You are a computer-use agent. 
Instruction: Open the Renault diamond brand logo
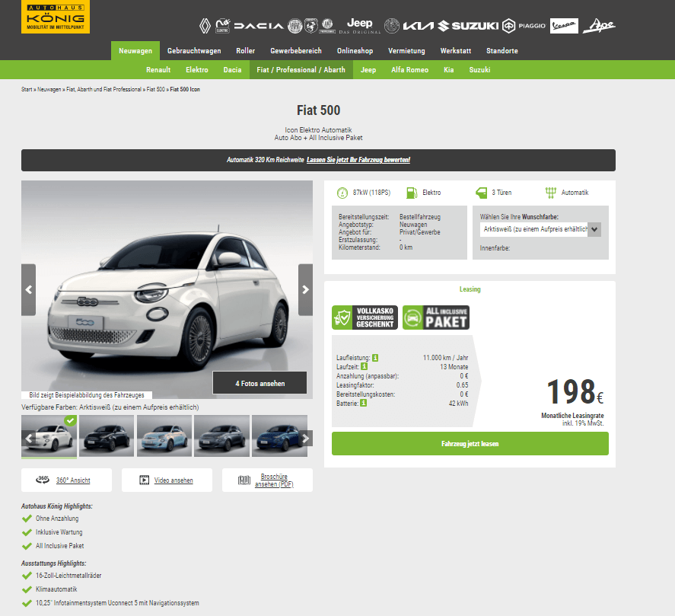205,26
